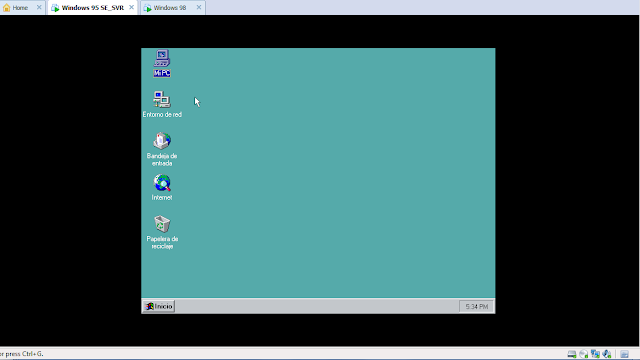Select the Papelera de reciclaje icon
The width and height of the screenshot is (640, 360).
tap(162, 232)
